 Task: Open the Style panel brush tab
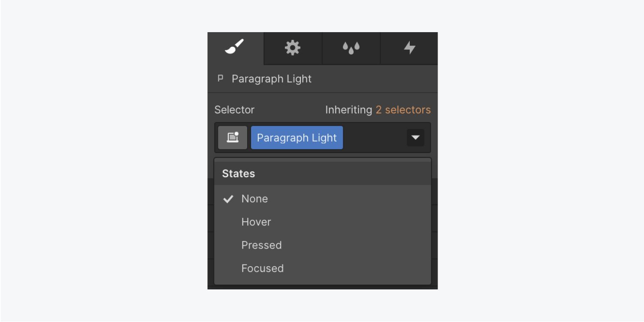[235, 48]
